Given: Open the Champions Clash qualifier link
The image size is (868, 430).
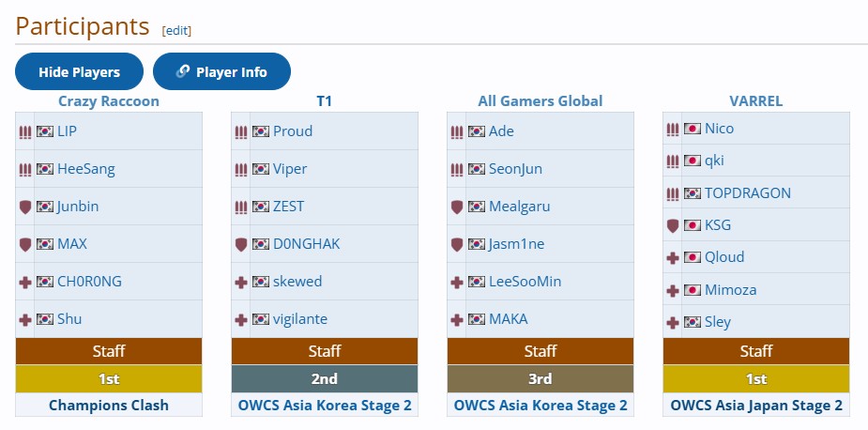Looking at the screenshot, I should point(109,406).
